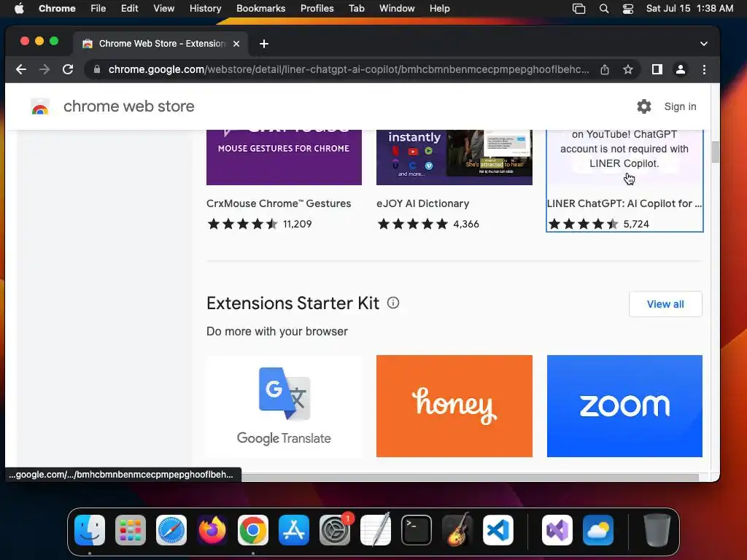Click the share icon in address bar
Image resolution: width=747 pixels, height=560 pixels.
605,69
